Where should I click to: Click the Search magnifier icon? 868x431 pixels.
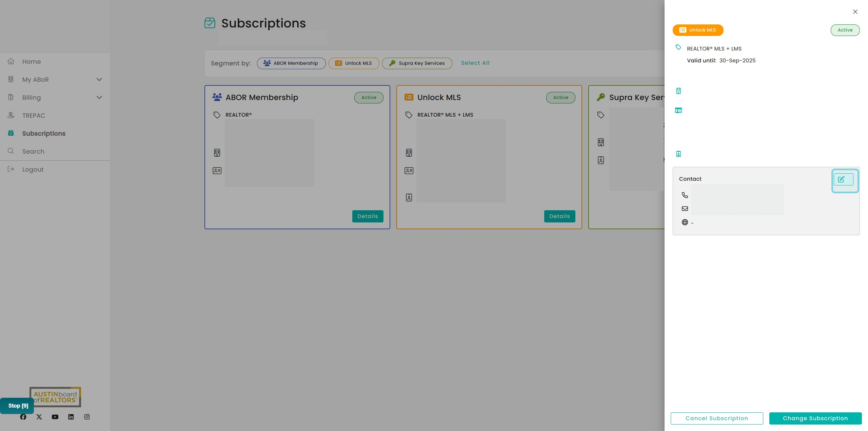pyautogui.click(x=11, y=151)
